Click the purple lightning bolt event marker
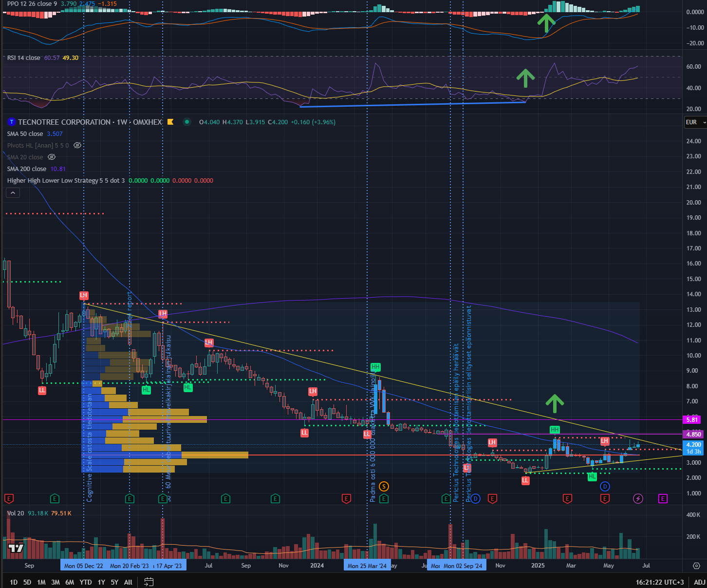This screenshot has height=588, width=707. [638, 498]
